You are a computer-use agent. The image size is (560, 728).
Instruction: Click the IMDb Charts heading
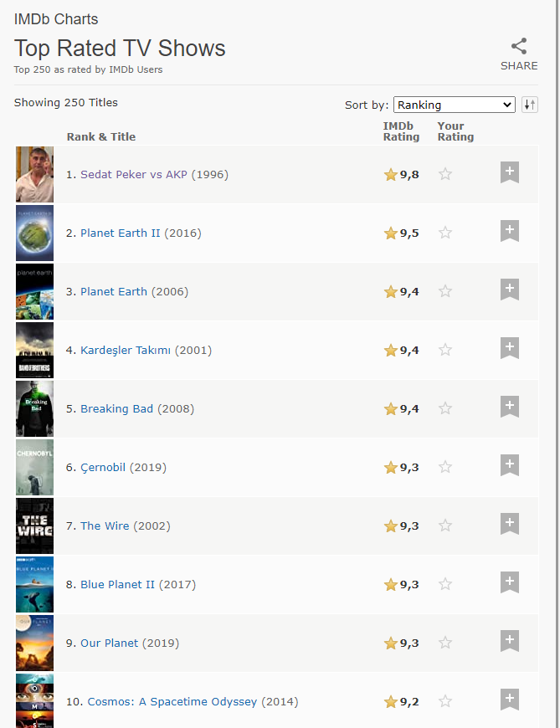[x=56, y=19]
